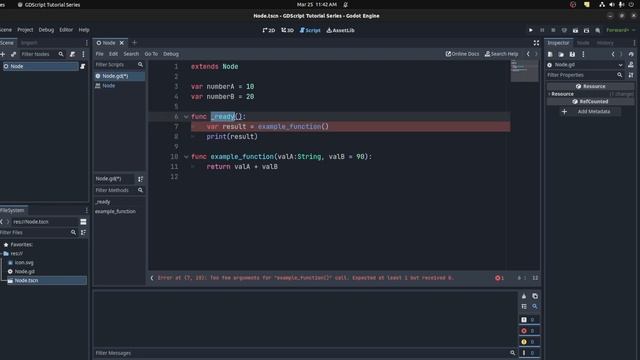The image size is (640, 360).
Task: Run the project with the play button
Action: 531,30
